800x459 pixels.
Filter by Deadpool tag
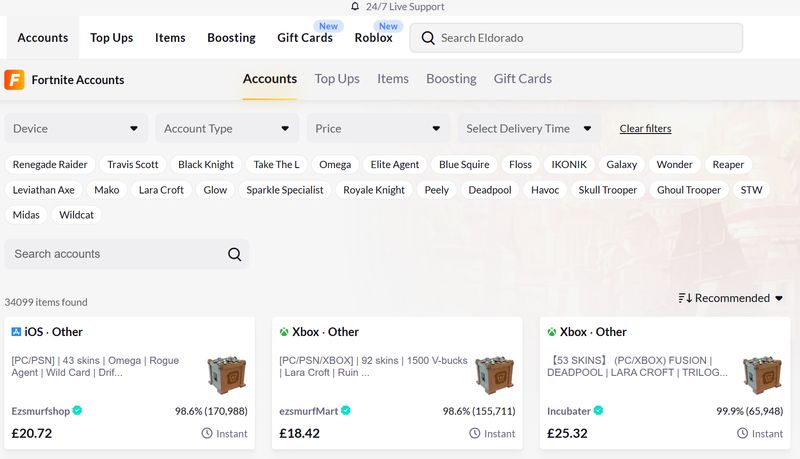(490, 190)
